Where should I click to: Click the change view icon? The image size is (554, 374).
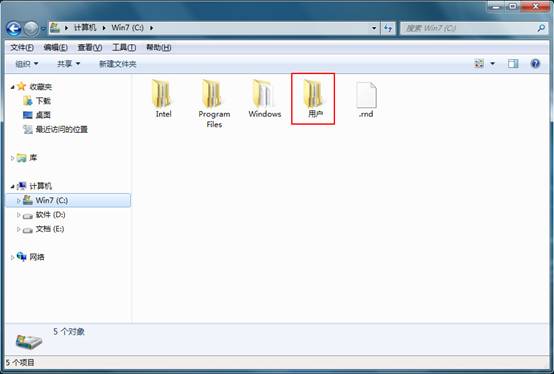tap(479, 64)
